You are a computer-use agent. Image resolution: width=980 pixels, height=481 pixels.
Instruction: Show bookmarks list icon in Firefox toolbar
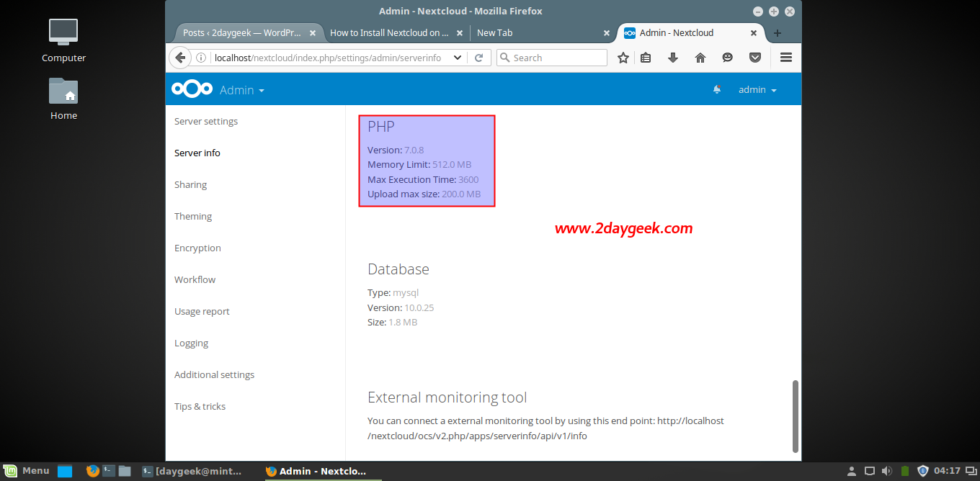click(646, 58)
